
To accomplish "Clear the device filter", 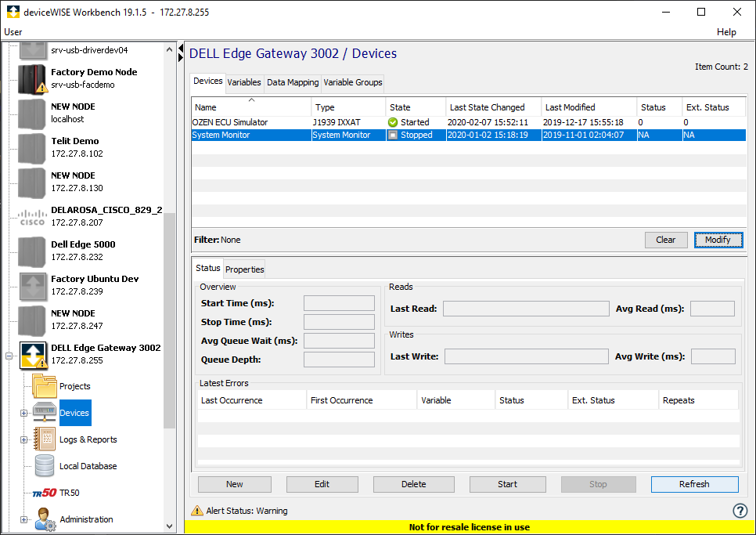I will pos(666,240).
